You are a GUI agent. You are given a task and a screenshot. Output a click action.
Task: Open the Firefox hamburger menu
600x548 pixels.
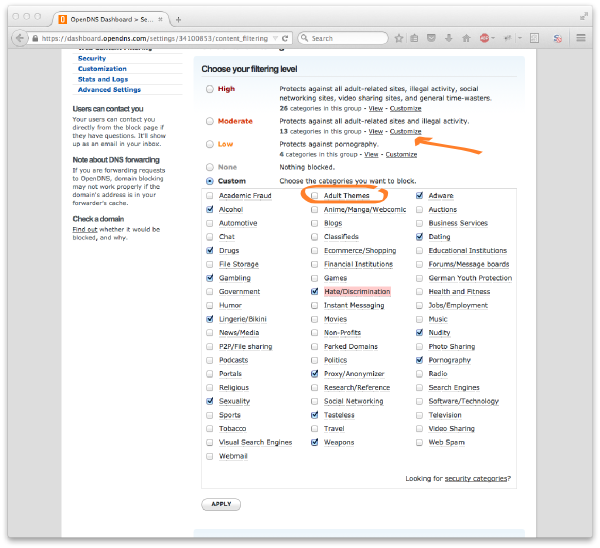(581, 38)
